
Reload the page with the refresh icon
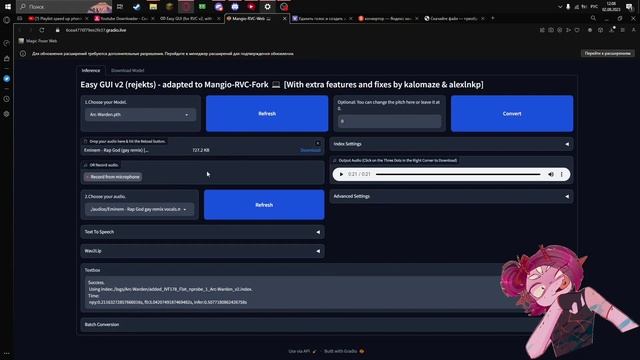[42, 30]
